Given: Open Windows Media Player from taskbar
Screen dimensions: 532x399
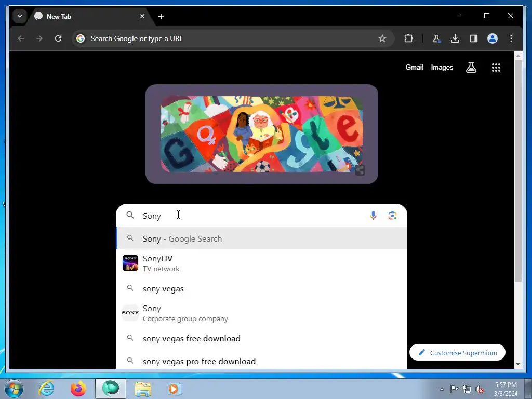Looking at the screenshot, I should (175, 389).
